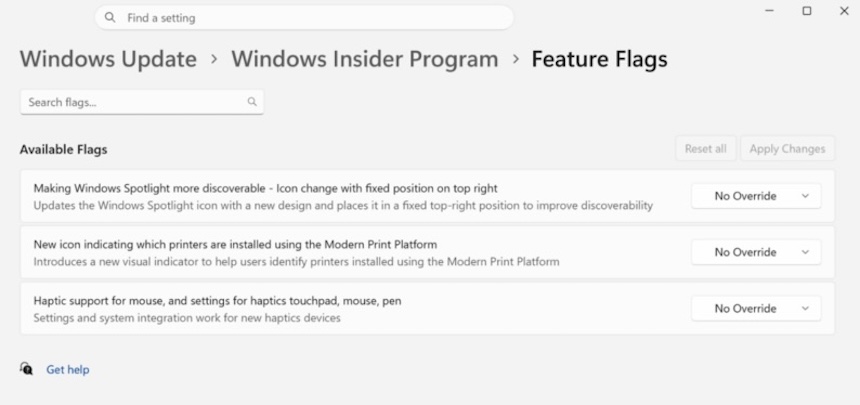
Task: Expand override dropdown for Haptic support flag
Action: [756, 309]
